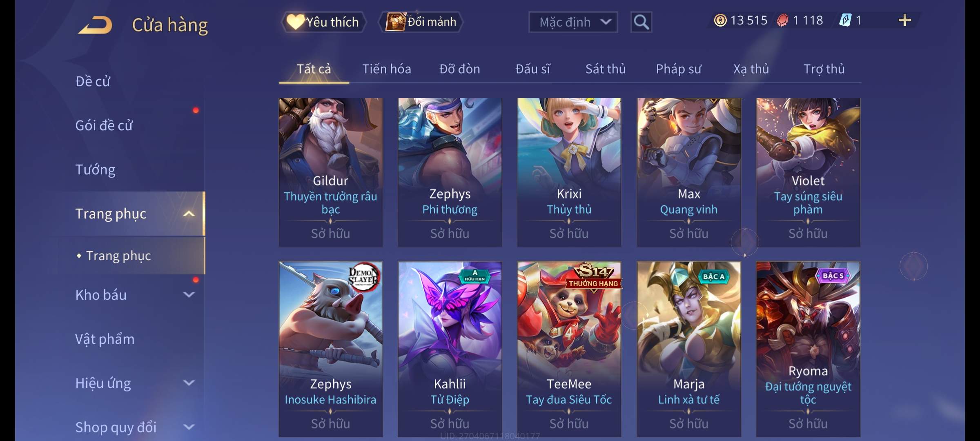Open the Mặc định sort dropdown
The height and width of the screenshot is (441, 980).
[x=573, y=22]
